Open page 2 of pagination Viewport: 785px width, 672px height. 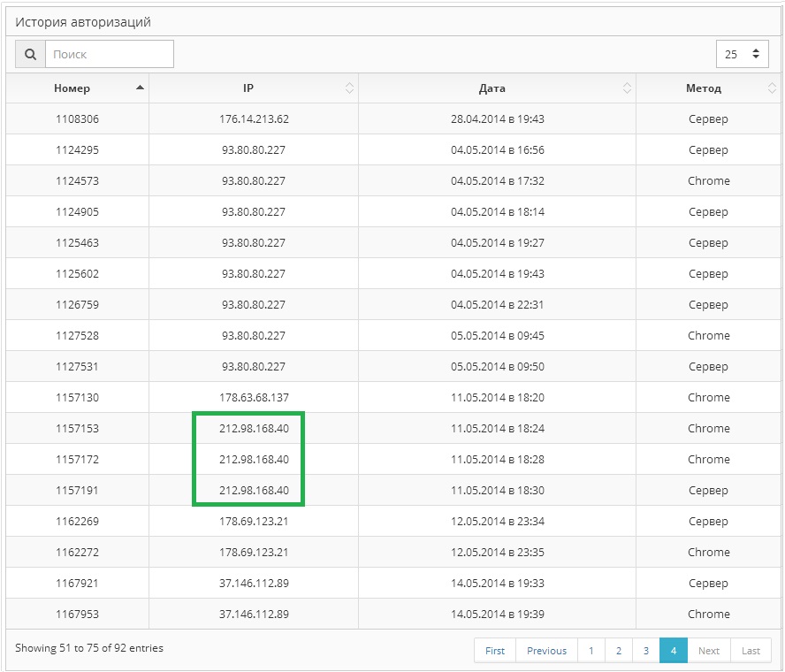[x=619, y=651]
